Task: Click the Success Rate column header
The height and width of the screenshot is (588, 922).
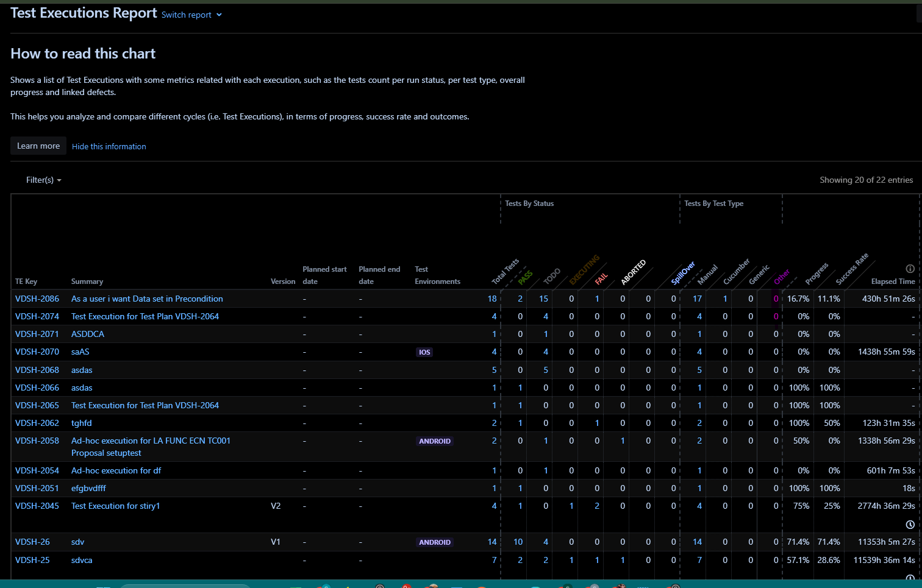Action: [x=851, y=269]
